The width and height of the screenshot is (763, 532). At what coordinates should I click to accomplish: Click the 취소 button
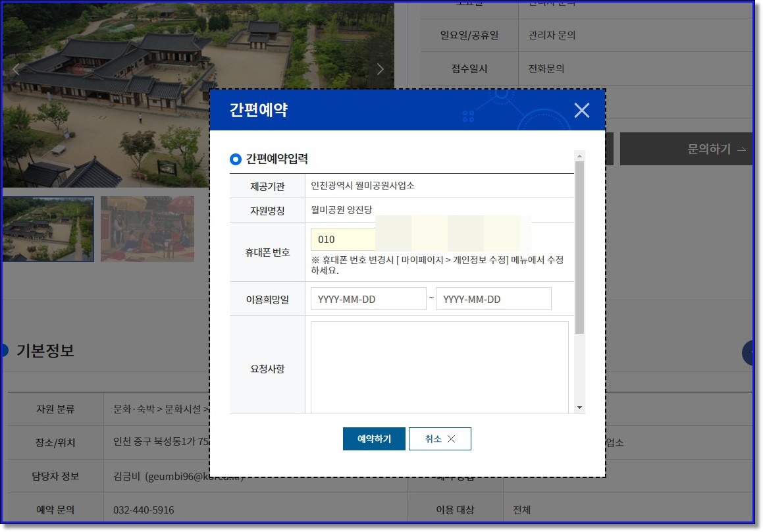click(x=440, y=439)
